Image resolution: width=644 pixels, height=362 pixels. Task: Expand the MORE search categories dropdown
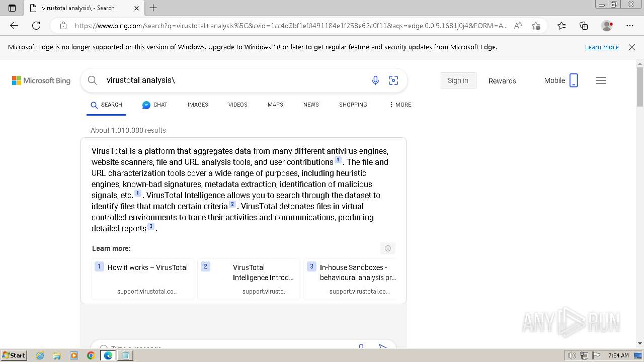[400, 105]
